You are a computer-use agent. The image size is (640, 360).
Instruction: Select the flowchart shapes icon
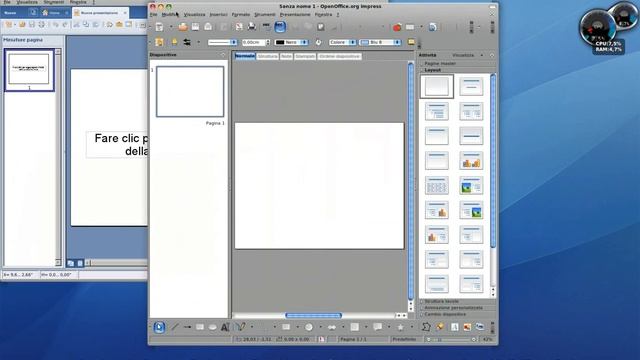click(355, 327)
